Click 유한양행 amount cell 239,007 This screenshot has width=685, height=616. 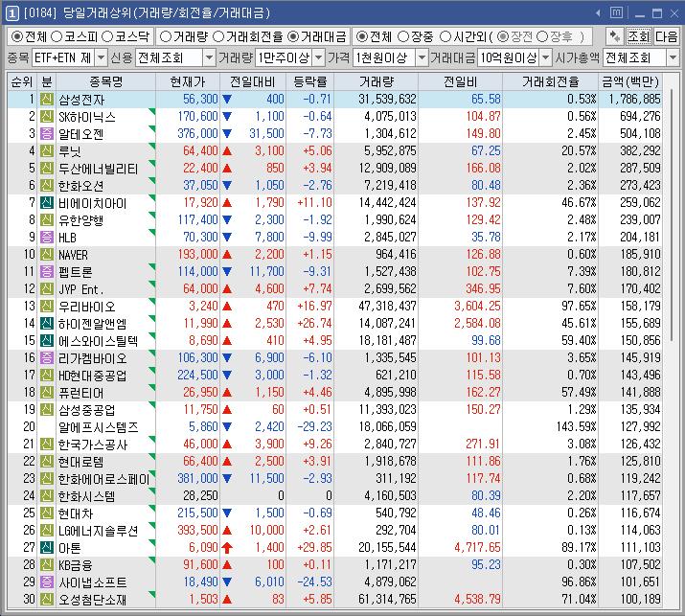(x=640, y=219)
